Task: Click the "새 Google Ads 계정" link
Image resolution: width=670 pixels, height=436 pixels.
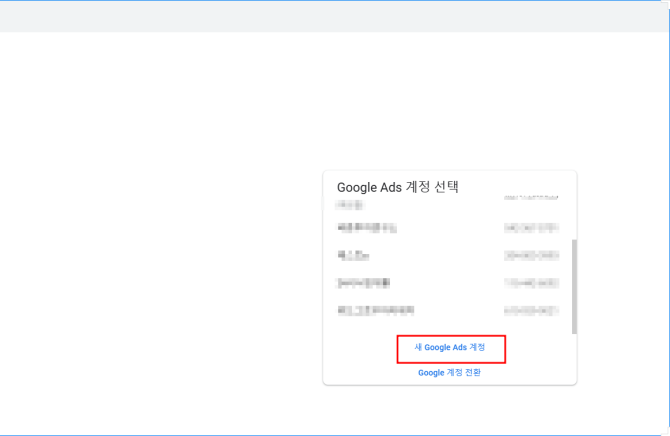Action: pos(450,348)
